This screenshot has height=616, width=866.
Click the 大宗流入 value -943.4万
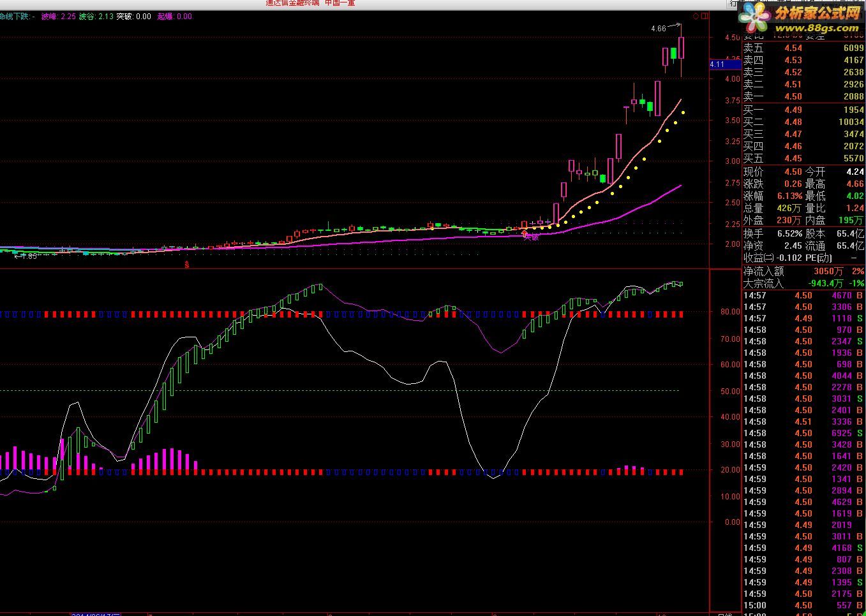click(826, 283)
